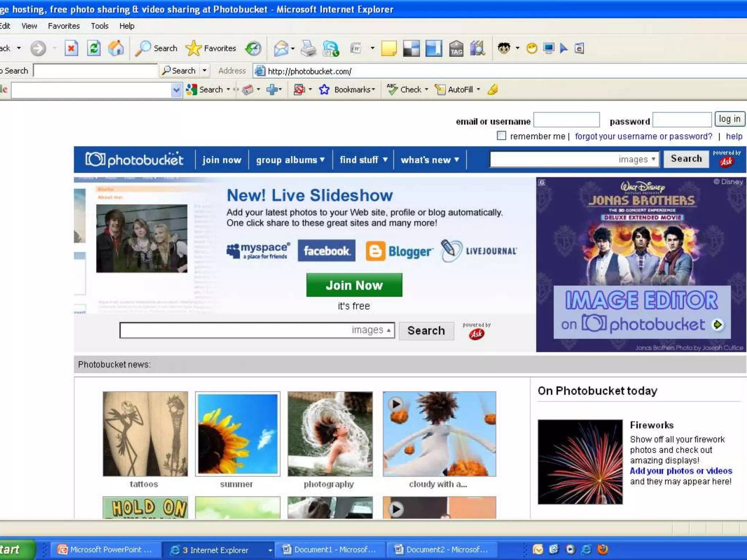This screenshot has height=560, width=747.
Task: Open the Favorites menu
Action: pos(64,26)
